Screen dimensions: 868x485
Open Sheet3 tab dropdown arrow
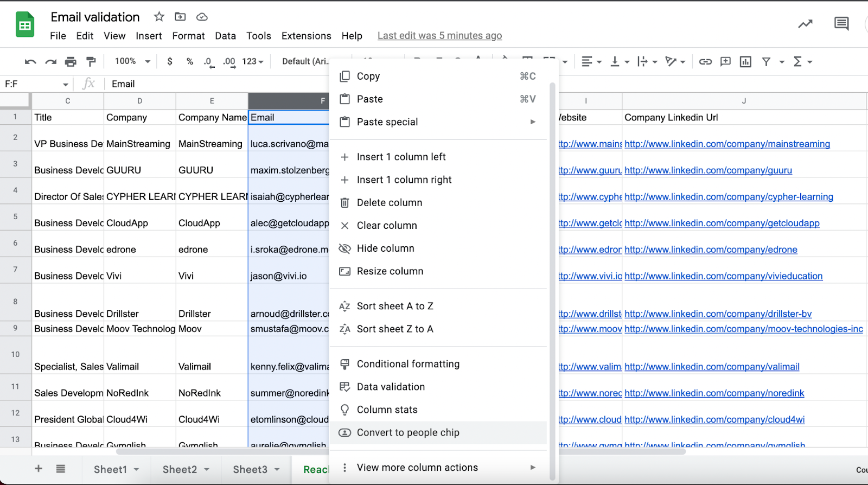click(x=277, y=469)
